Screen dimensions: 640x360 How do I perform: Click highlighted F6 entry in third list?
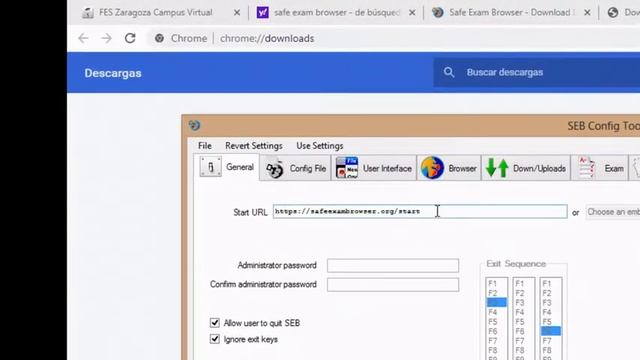click(x=551, y=331)
